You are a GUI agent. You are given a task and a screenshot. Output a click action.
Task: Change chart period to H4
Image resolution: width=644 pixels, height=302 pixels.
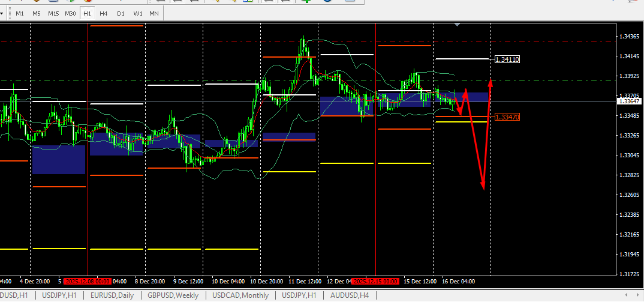pos(104,14)
